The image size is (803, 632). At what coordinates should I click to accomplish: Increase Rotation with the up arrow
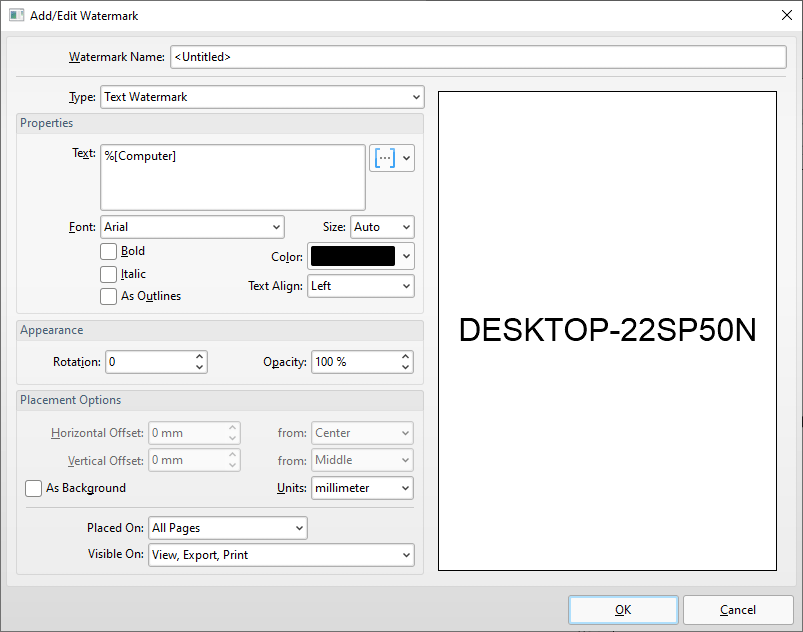click(x=200, y=356)
